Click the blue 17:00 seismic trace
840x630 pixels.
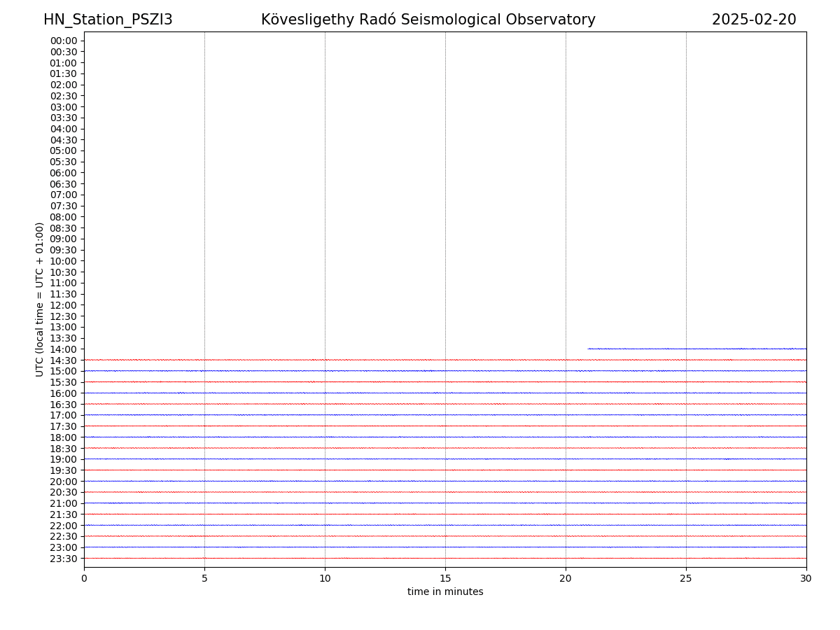445,414
